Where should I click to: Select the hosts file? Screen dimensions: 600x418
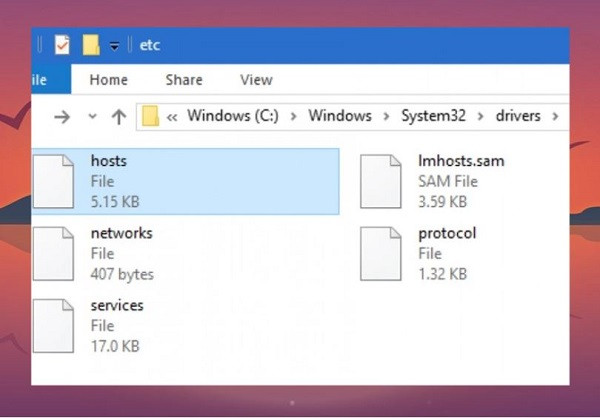[x=109, y=161]
